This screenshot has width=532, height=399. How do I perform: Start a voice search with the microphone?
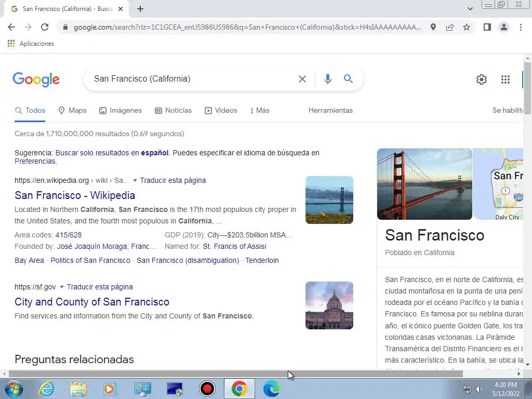[x=327, y=79]
